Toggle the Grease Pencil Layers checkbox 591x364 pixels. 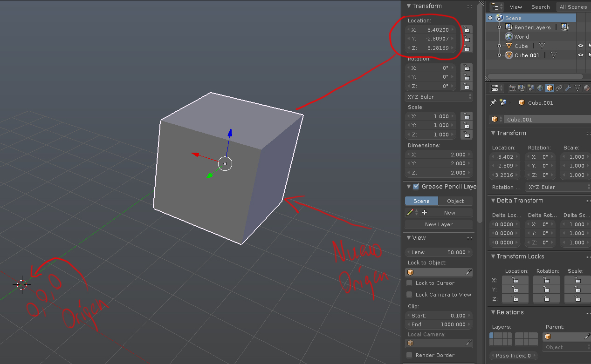[416, 187]
